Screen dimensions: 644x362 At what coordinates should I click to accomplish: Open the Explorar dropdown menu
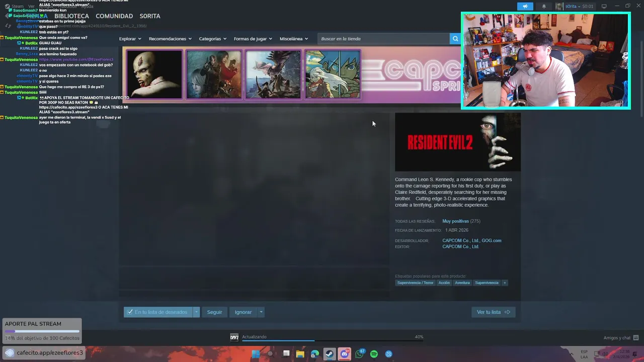click(130, 39)
